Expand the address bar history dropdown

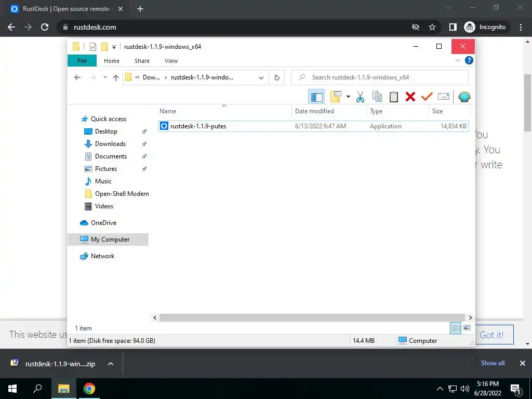click(261, 78)
